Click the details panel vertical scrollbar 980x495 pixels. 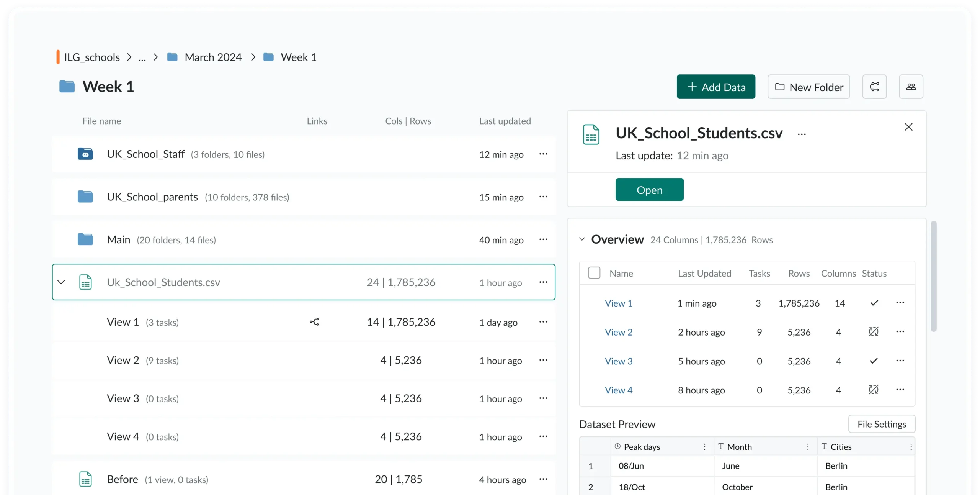coord(933,276)
